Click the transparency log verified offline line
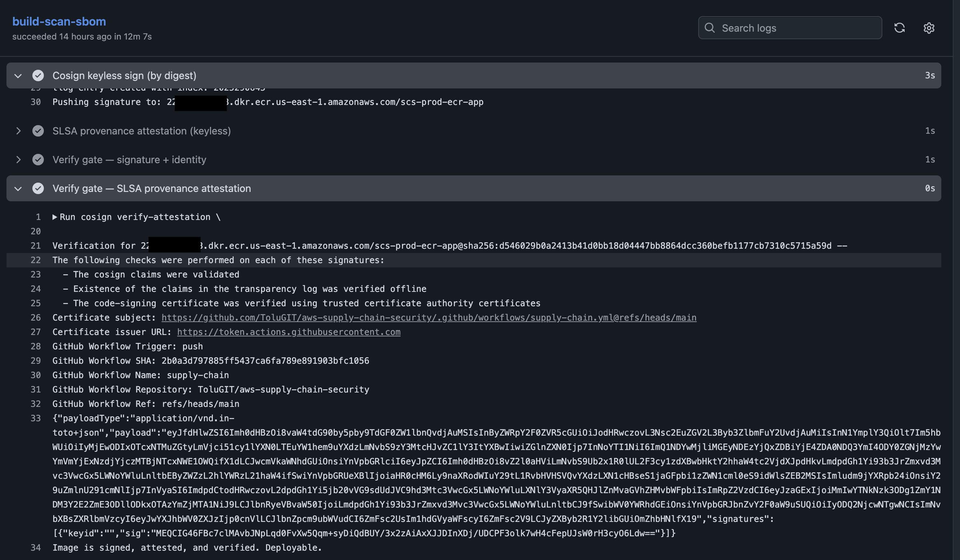This screenshot has height=560, width=960. pos(244,289)
